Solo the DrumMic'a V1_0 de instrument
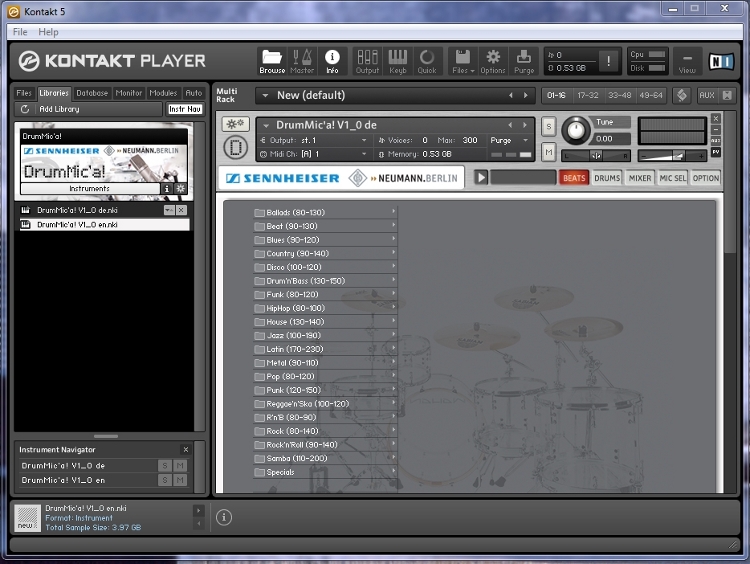This screenshot has height=564, width=750. [549, 127]
